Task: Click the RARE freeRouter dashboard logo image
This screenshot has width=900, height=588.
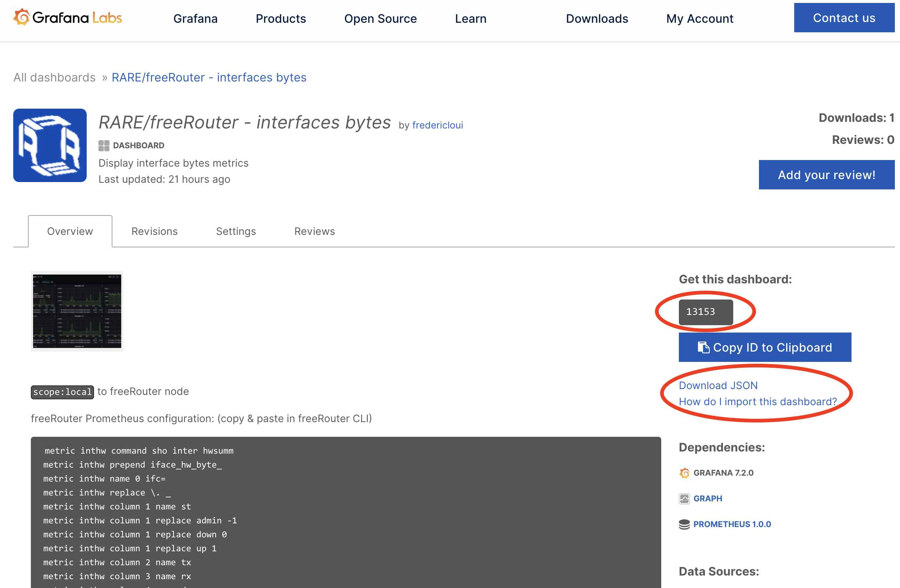Action: click(50, 145)
